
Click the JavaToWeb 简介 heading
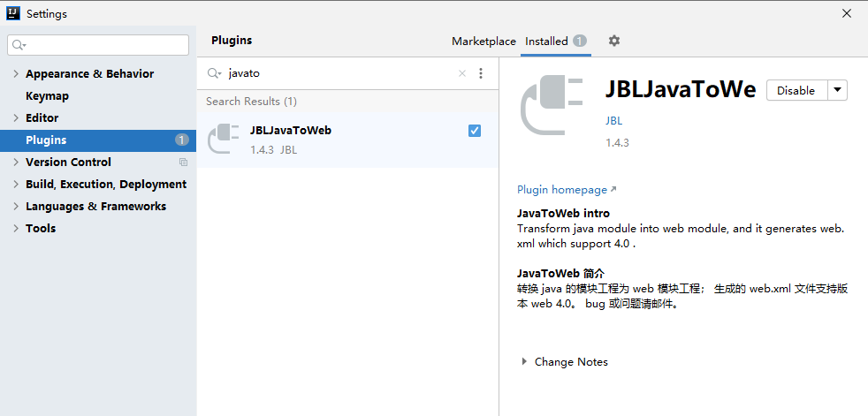tap(560, 273)
